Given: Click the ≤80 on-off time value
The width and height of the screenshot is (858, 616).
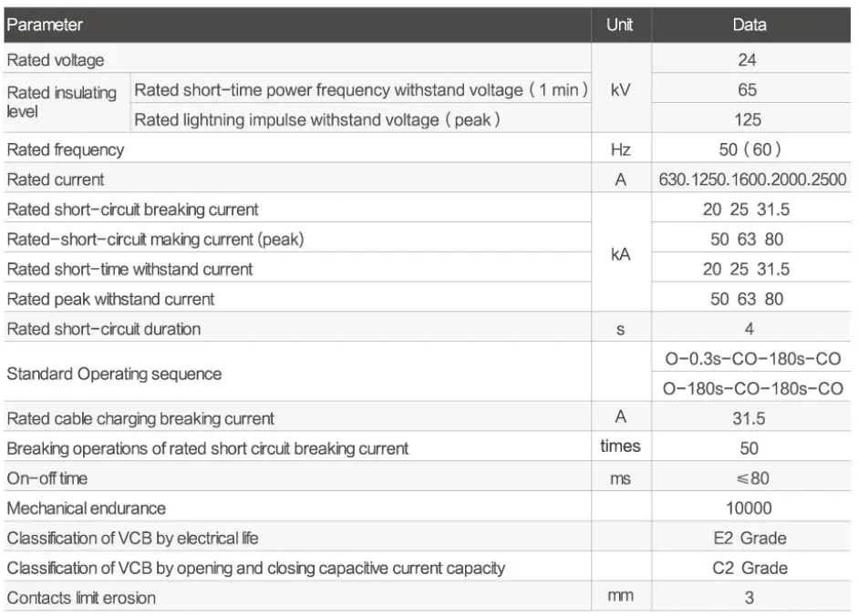Looking at the screenshot, I should coord(749,478).
